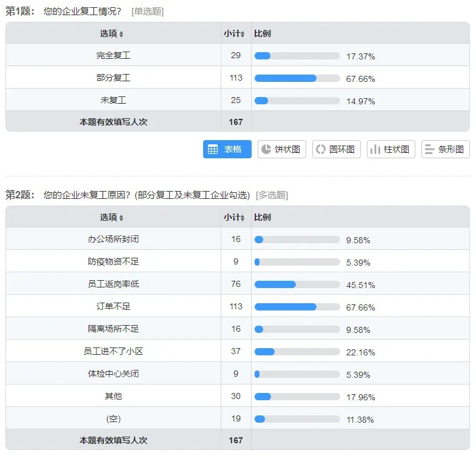Select the 员工返岗率低 option row
The width and height of the screenshot is (476, 453).
237,284
